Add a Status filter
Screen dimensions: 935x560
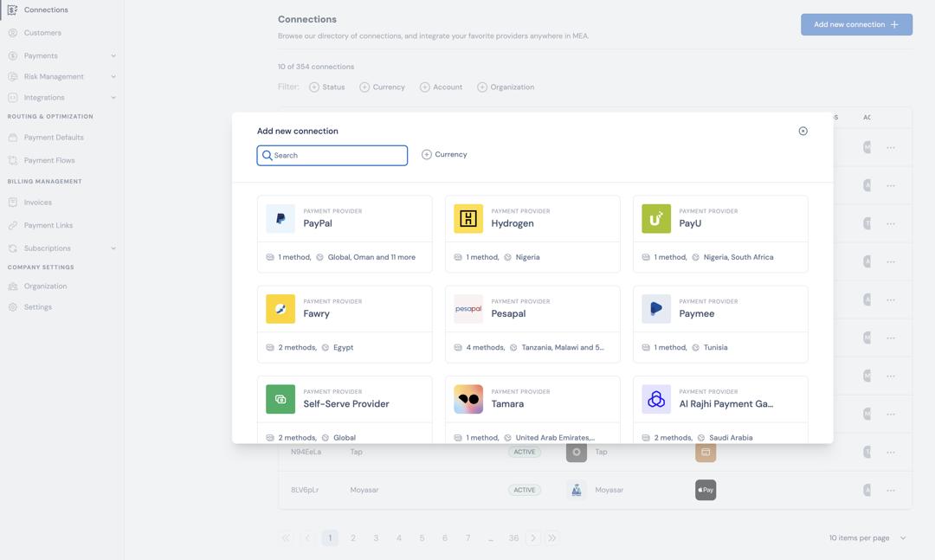(x=326, y=87)
